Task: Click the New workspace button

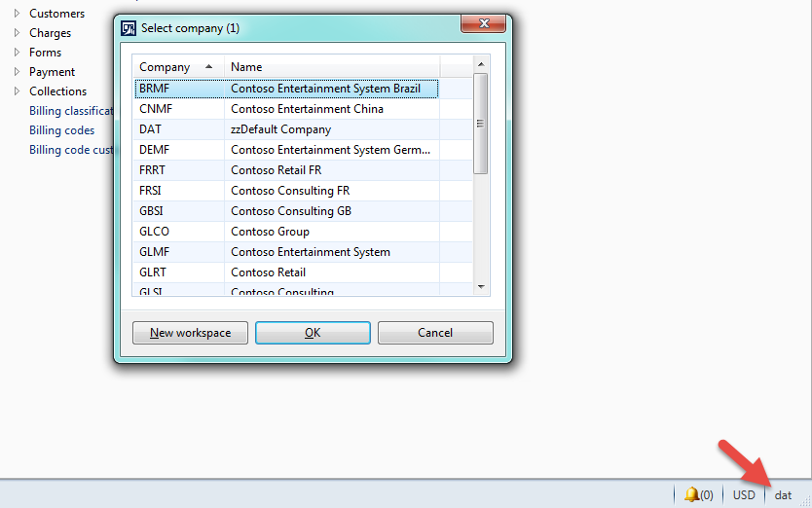Action: (x=190, y=333)
